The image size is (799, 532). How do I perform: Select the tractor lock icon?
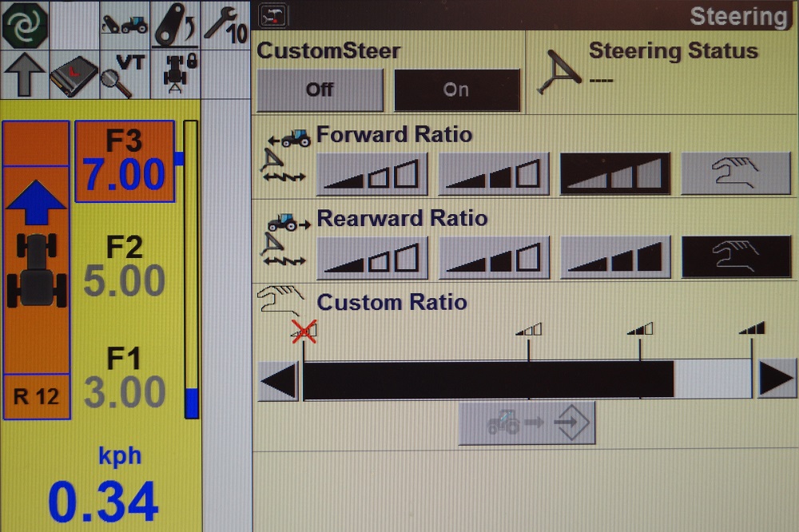pyautogui.click(x=175, y=76)
